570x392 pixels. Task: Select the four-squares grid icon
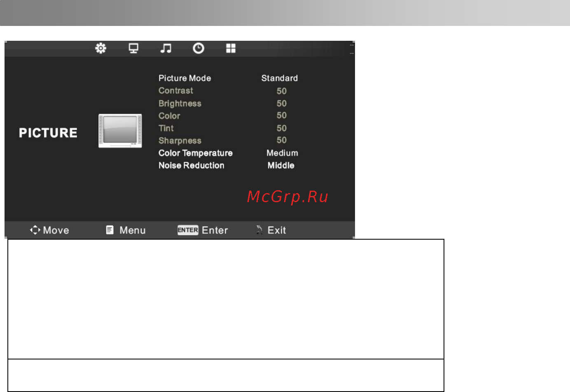[x=231, y=48]
